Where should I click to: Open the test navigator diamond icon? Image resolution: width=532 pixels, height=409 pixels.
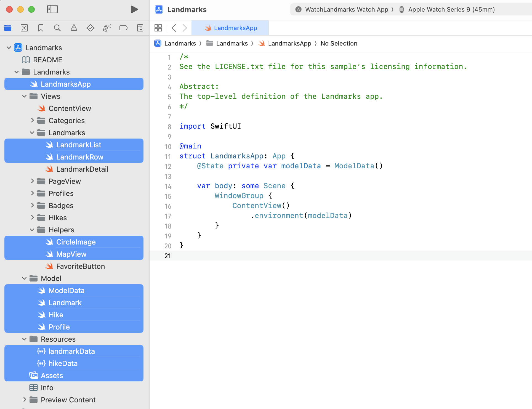(x=90, y=28)
